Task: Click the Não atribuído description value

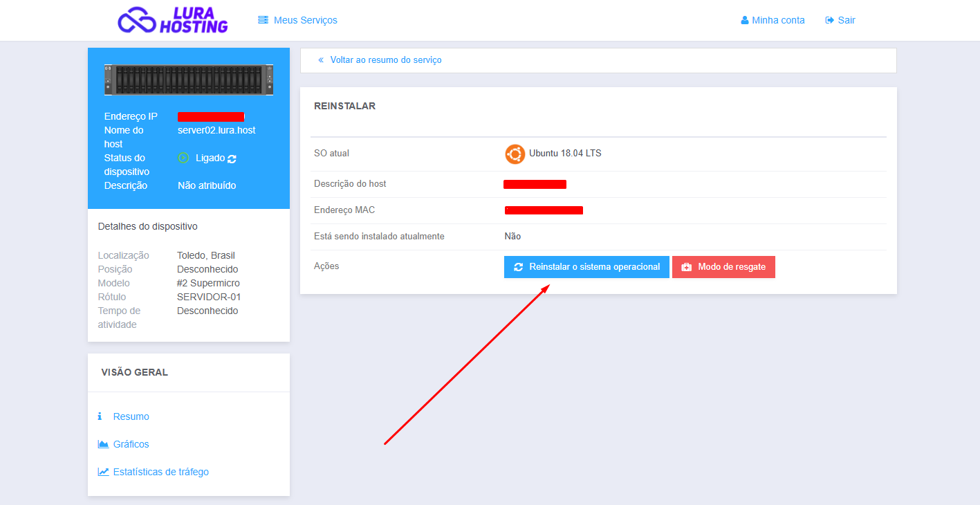Action: click(207, 185)
